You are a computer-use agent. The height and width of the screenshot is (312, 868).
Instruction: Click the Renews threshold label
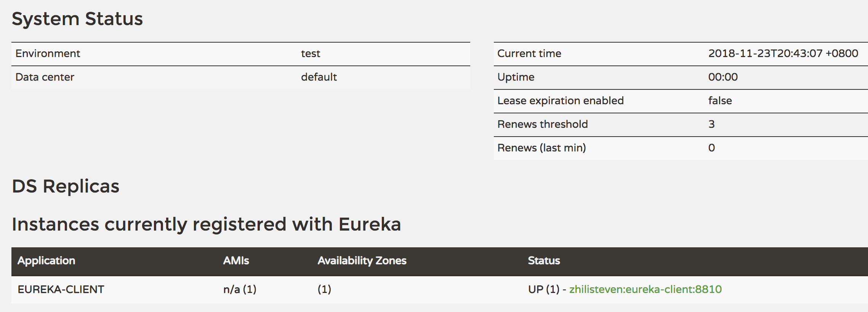click(x=543, y=124)
